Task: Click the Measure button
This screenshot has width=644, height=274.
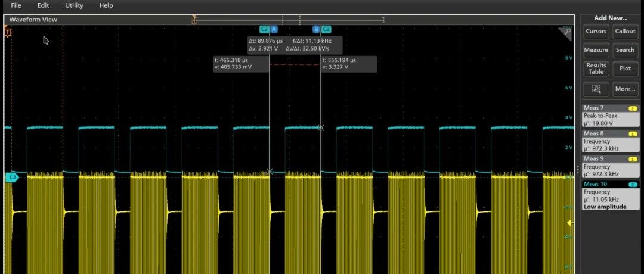Action: click(596, 50)
